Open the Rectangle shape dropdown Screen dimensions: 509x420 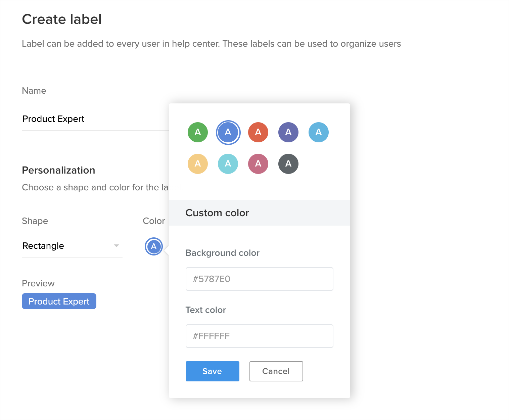click(67, 246)
